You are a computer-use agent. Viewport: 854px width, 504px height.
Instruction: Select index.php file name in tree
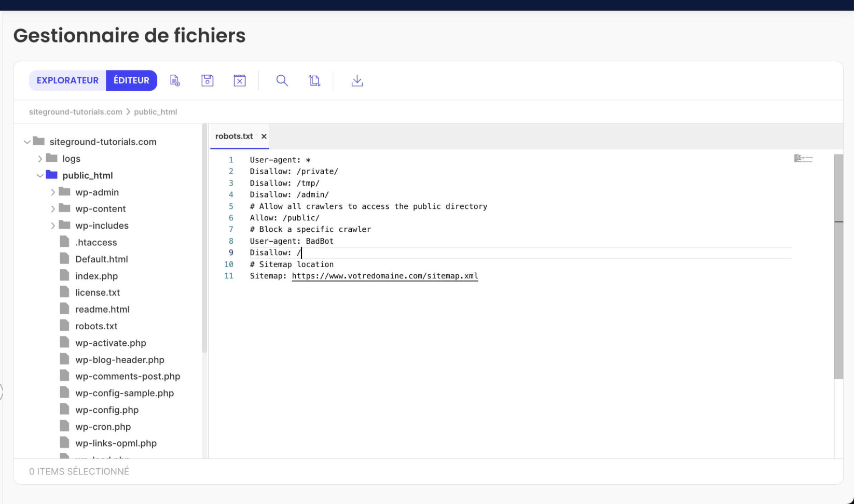97,276
